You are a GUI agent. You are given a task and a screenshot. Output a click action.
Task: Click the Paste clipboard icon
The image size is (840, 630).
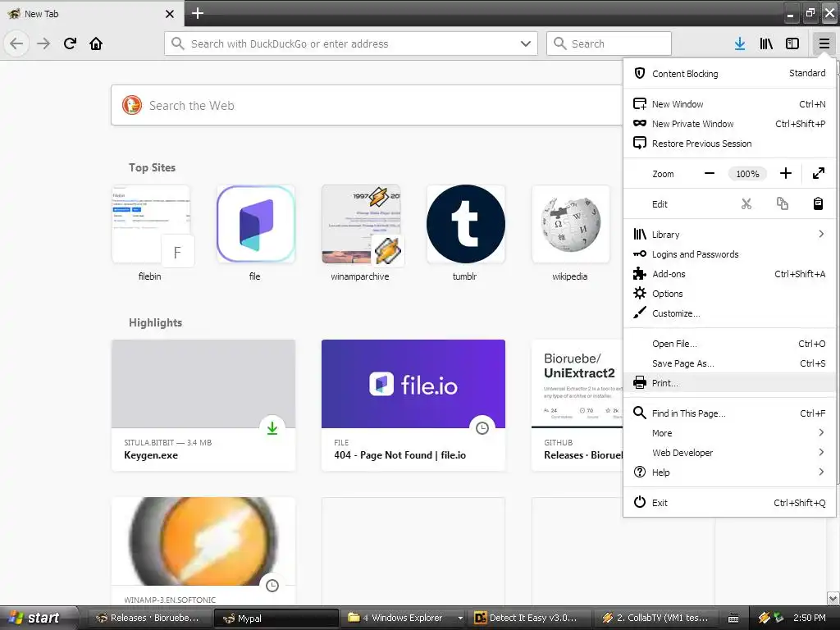818,203
